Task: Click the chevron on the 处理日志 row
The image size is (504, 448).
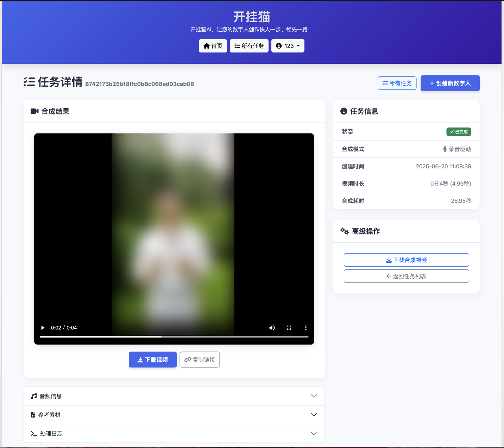Action: (x=314, y=434)
